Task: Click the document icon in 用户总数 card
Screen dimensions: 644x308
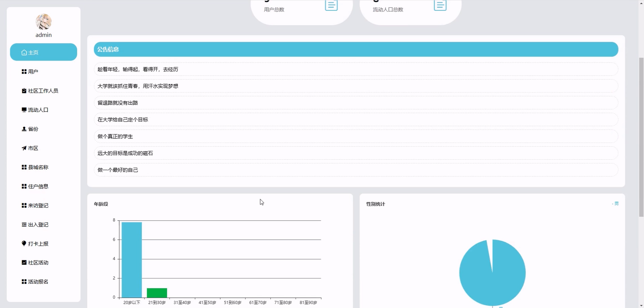Action: [331, 5]
